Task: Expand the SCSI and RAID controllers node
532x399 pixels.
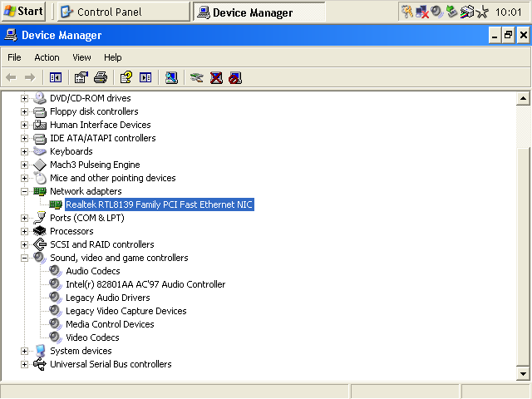Action: tap(24, 244)
